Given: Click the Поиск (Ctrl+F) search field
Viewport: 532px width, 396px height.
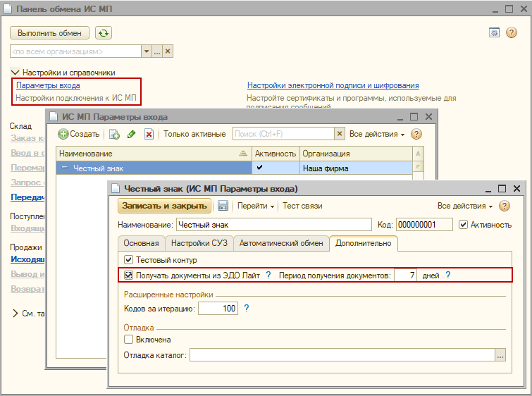Looking at the screenshot, I should point(283,134).
